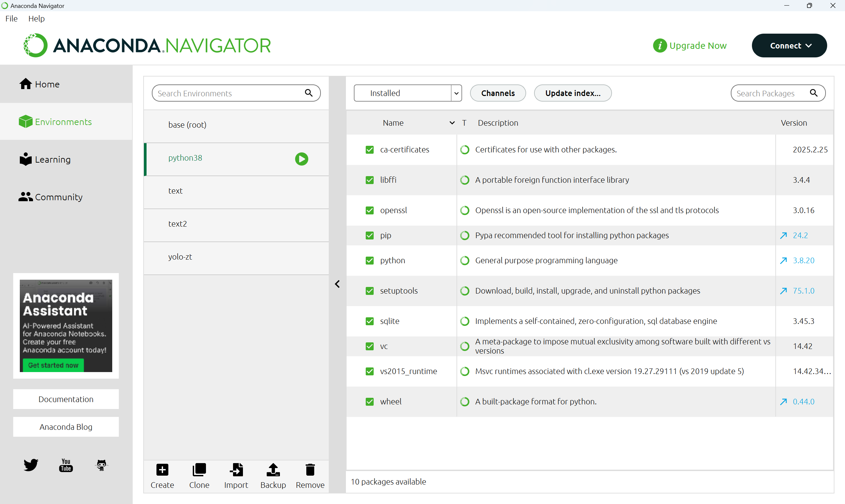Screen dimensions: 845x504
Task: Click the T type column header
Action: pyautogui.click(x=464, y=123)
